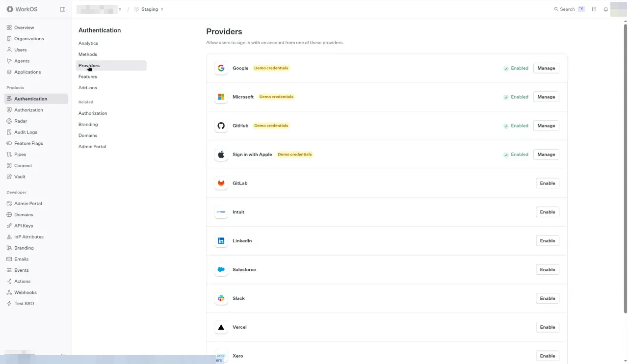Manage the Google provider
Screen dimensions: 628x364
point(546,68)
